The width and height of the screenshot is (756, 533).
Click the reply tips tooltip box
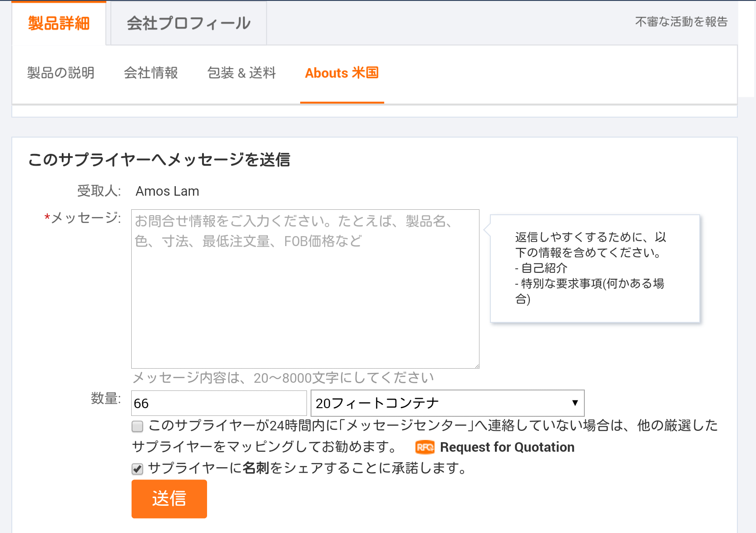(x=595, y=269)
